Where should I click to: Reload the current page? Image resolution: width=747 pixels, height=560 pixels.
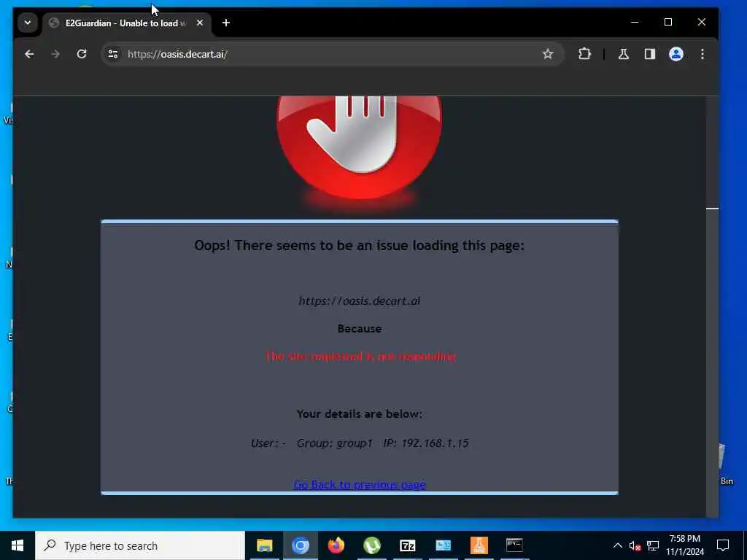pos(82,54)
